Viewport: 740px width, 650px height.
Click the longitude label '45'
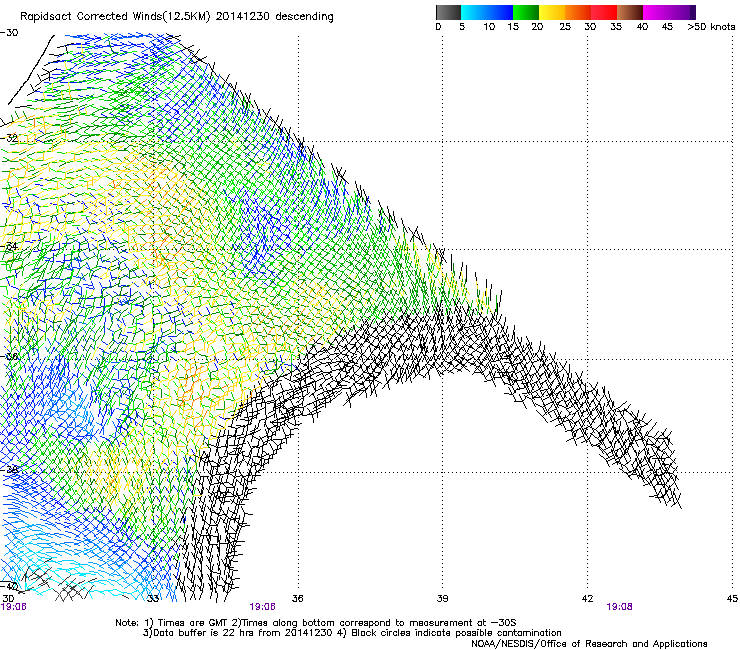point(732,599)
